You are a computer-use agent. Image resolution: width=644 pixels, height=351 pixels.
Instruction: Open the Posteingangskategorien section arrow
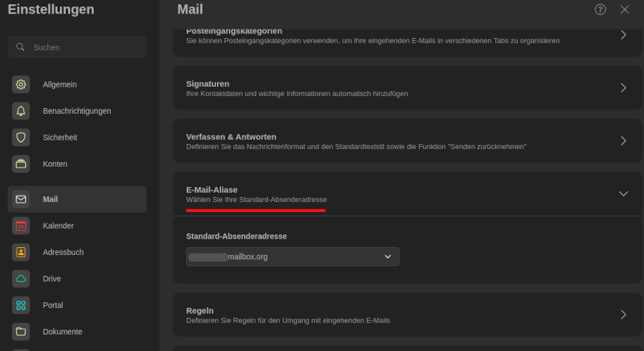coord(623,35)
